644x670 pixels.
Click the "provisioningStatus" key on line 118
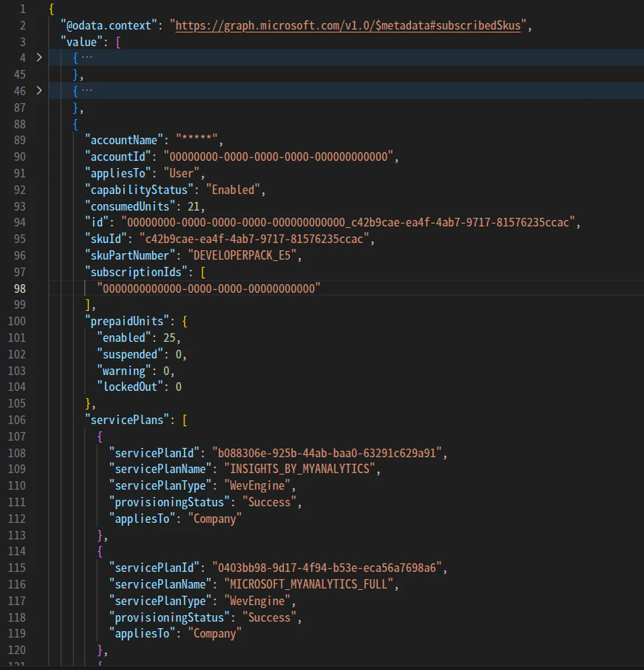tap(169, 617)
